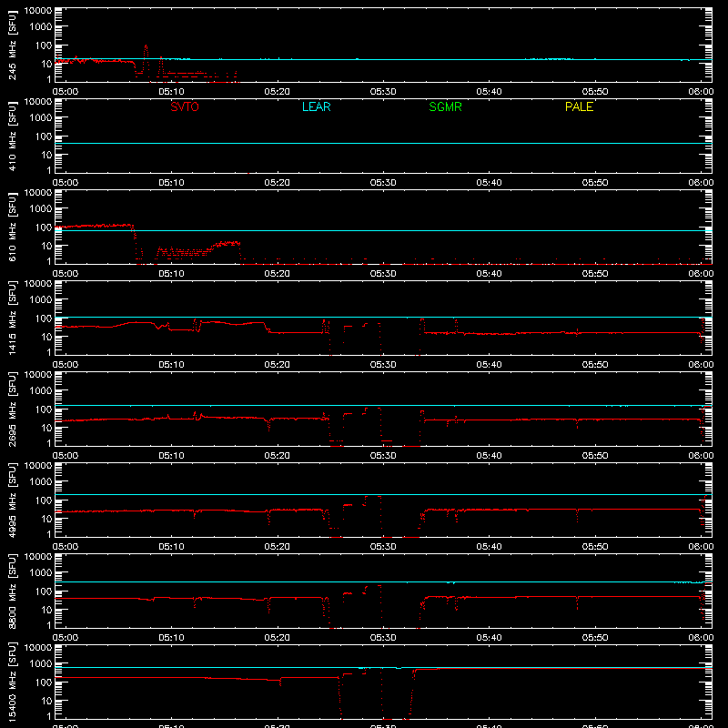Image resolution: width=728 pixels, height=728 pixels.
Task: Click 05:20 tick below the 410 MHz plot
Action: tap(278, 183)
